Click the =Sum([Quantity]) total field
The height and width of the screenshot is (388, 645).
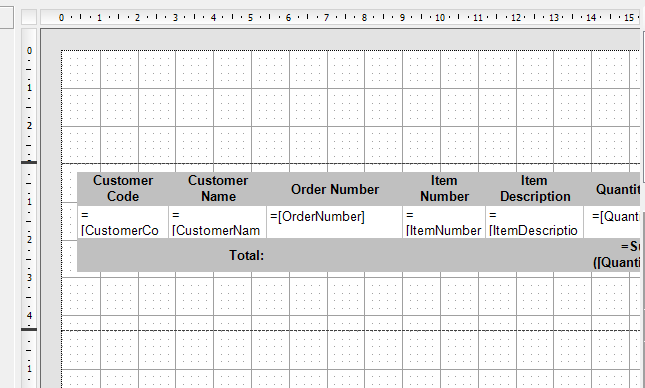coord(612,255)
